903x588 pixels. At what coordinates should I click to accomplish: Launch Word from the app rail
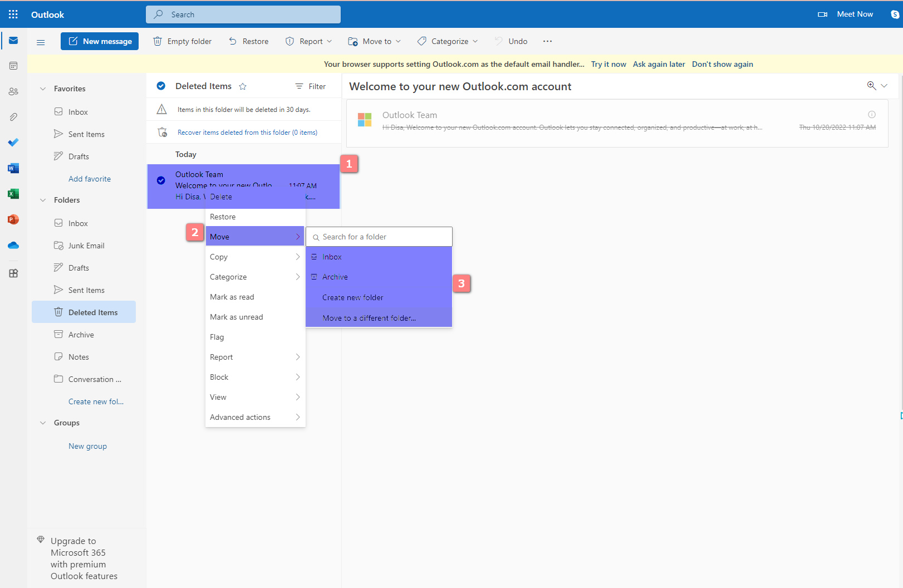13,168
